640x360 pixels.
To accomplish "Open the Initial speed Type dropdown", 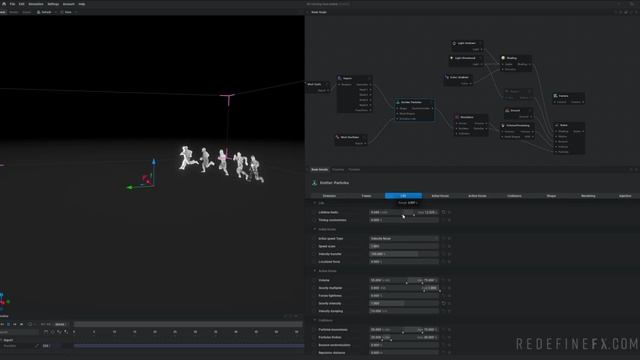I will (x=404, y=238).
